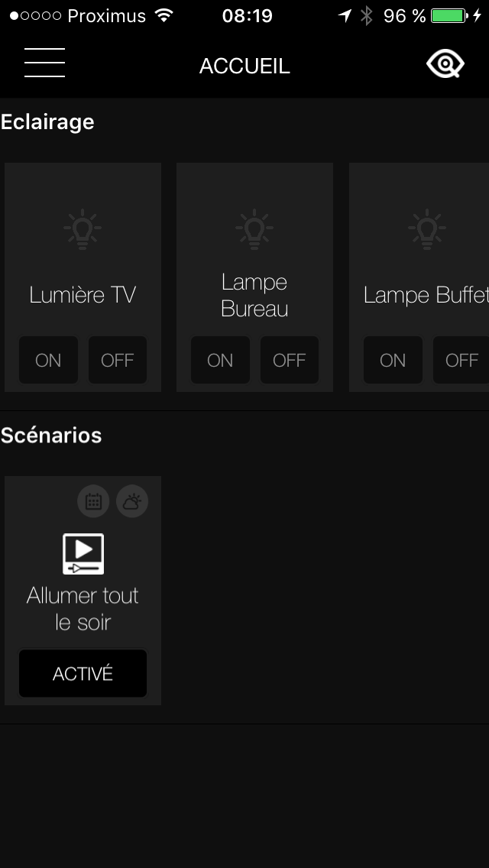This screenshot has height=868, width=489.
Task: Turn OFF Lumière TV
Action: pos(118,360)
